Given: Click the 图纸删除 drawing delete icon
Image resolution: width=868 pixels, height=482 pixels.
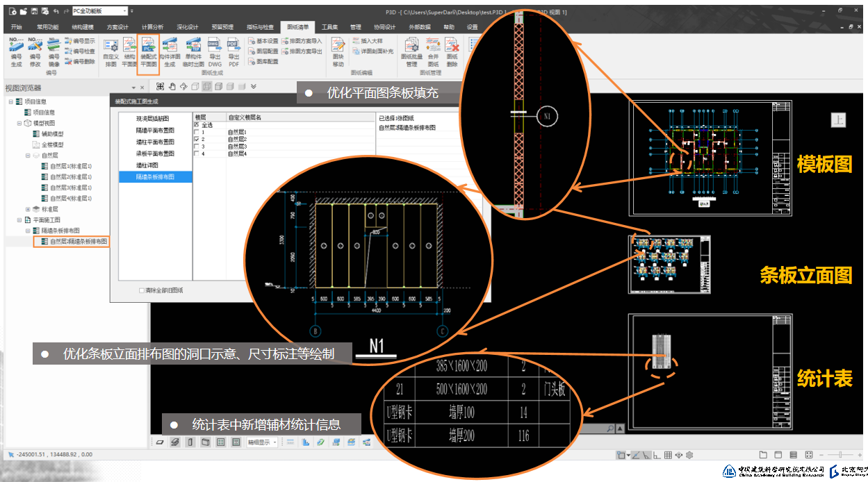Looking at the screenshot, I should click(x=452, y=52).
